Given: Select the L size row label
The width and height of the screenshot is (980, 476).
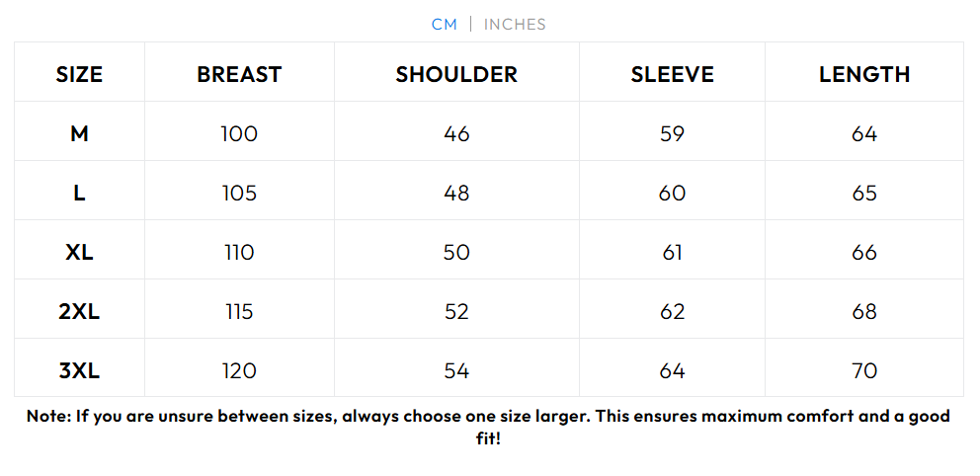Looking at the screenshot, I should (79, 193).
